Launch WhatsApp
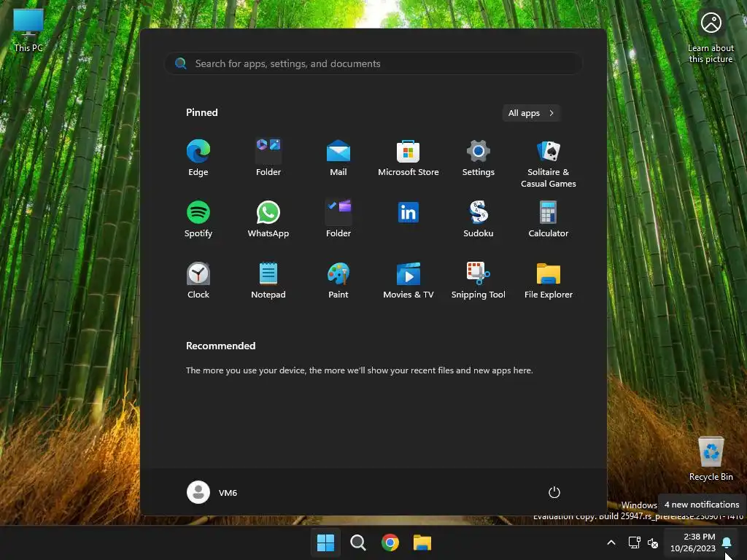 point(268,219)
